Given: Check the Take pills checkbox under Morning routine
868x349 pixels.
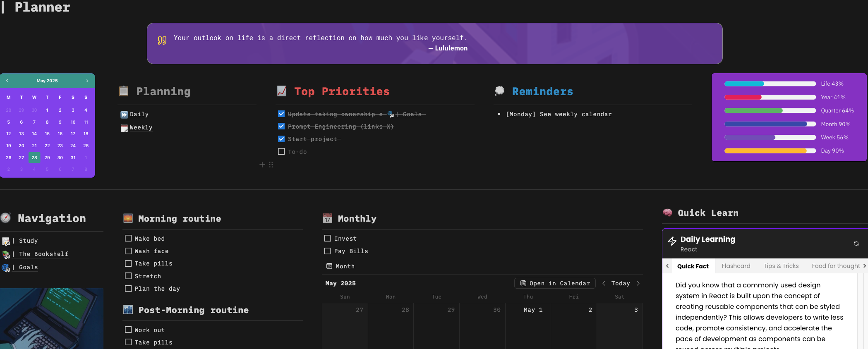Looking at the screenshot, I should (x=128, y=263).
